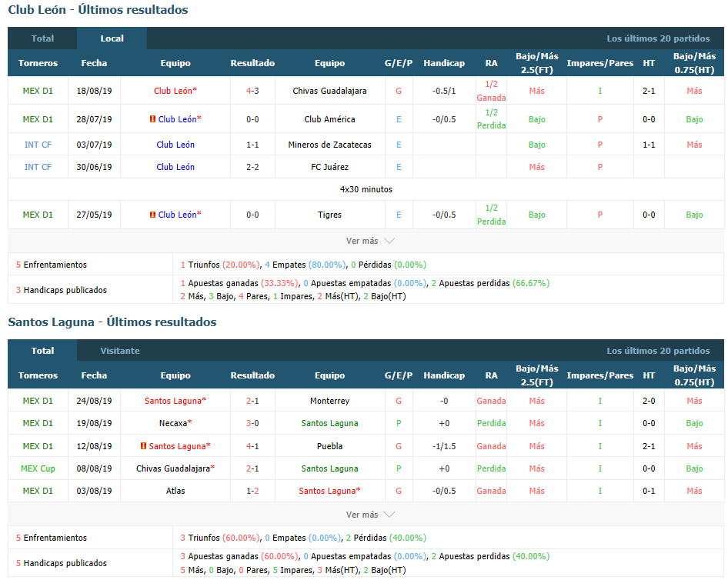
Task: Open the 2-2 result versus FC Juárez
Action: [252, 167]
